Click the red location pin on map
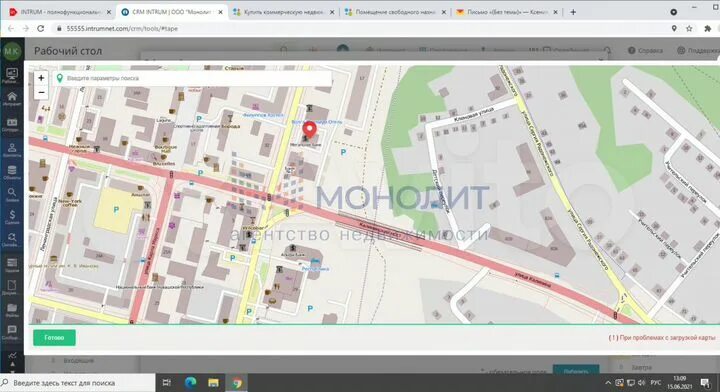 (309, 130)
